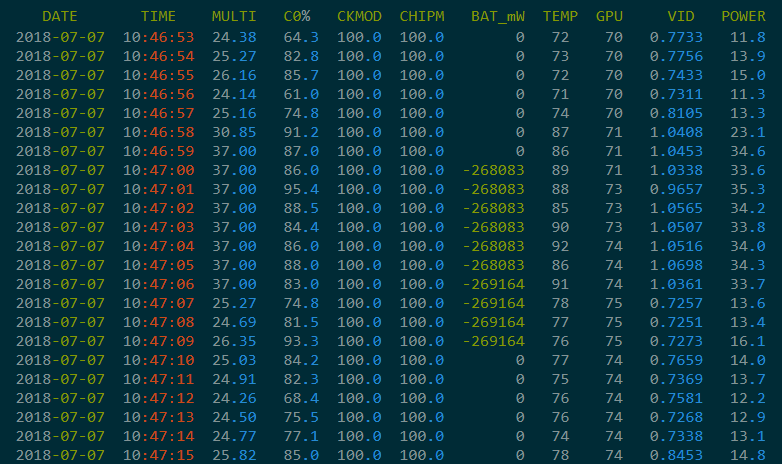Click the MULTI value 30.85

(x=234, y=132)
